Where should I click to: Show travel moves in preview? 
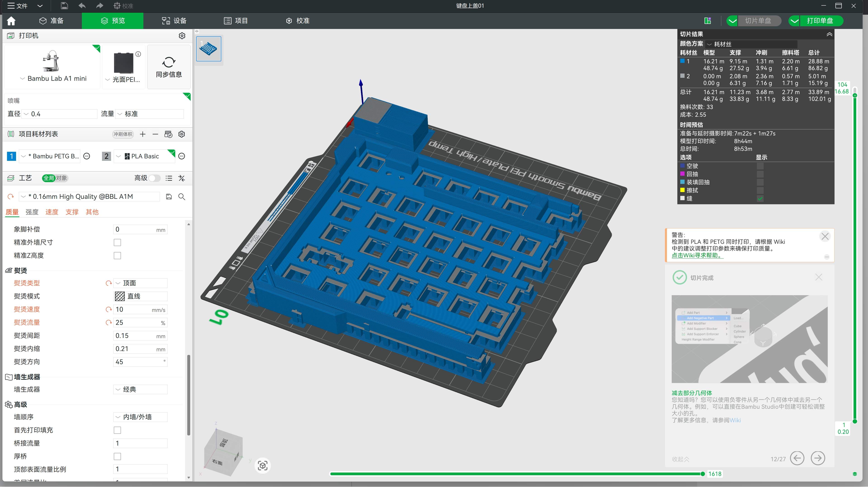760,166
